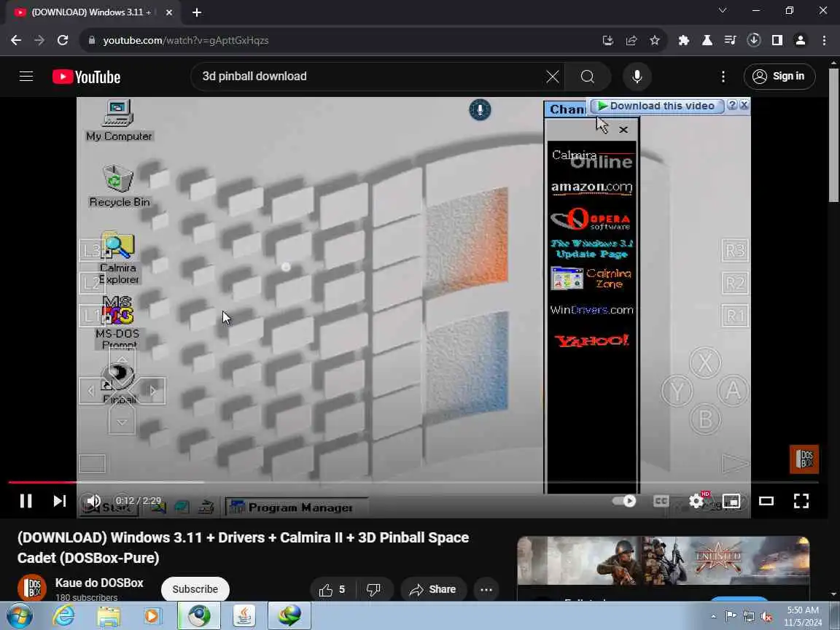Clear the search box text

pos(552,77)
